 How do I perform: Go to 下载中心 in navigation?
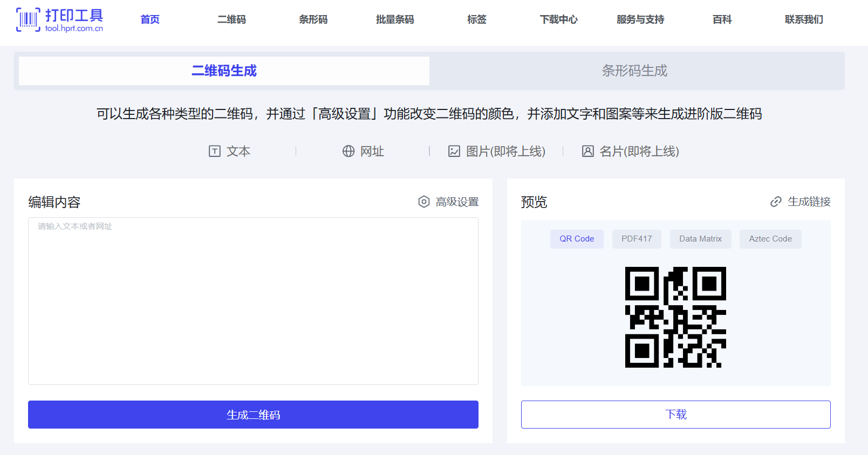[x=558, y=19]
